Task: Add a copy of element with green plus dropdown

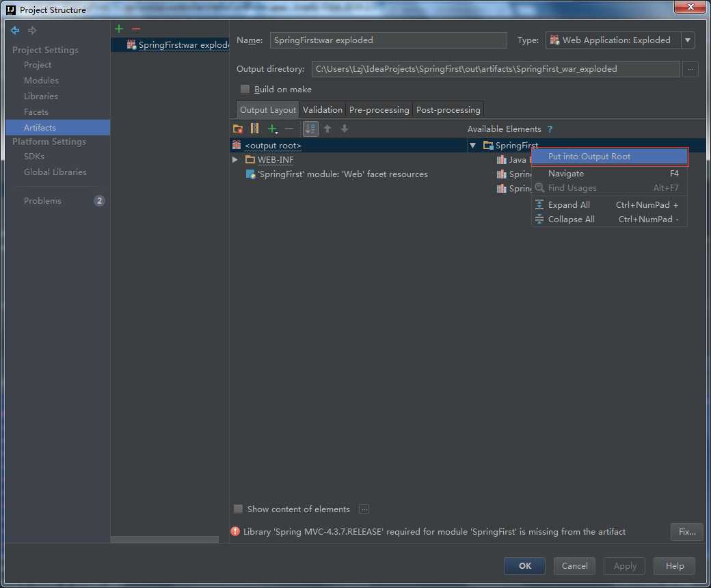Action: pos(273,129)
